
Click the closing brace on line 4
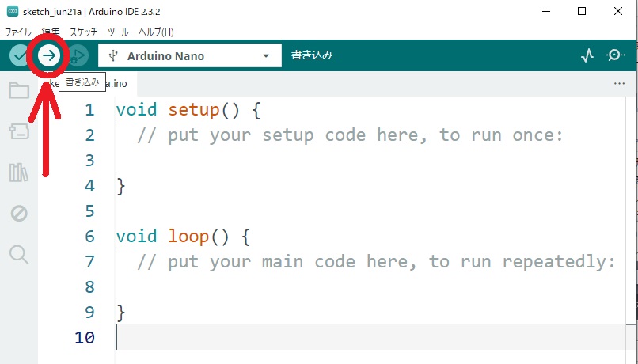(x=121, y=186)
